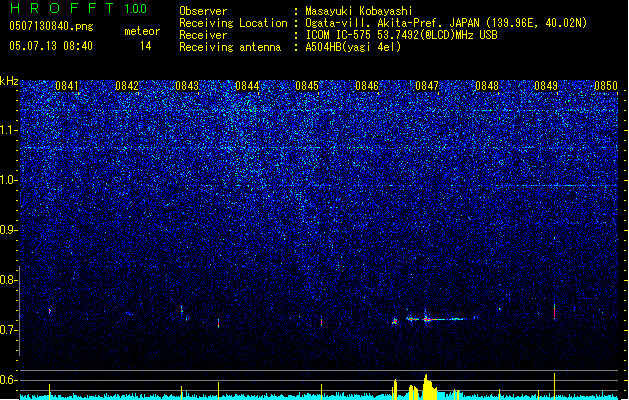Click the kHz axis unit label
629x400 pixels.
[x=9, y=81]
